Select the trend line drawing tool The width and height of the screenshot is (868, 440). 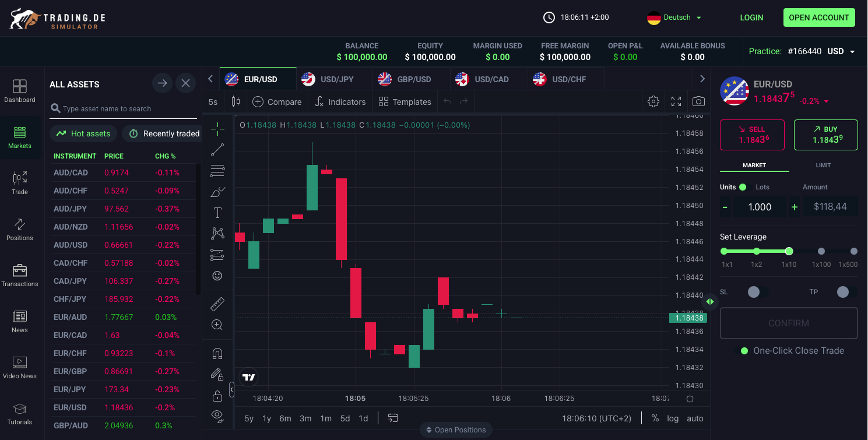(x=217, y=150)
